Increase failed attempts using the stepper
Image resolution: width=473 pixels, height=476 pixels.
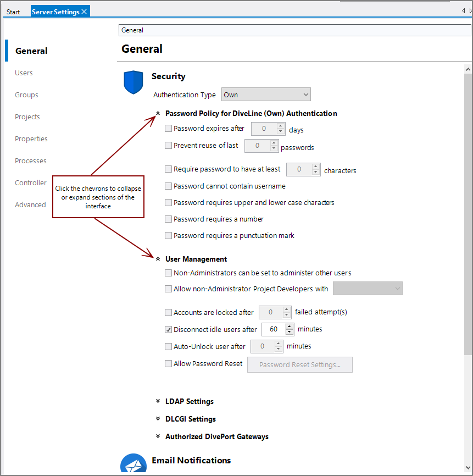click(286, 309)
